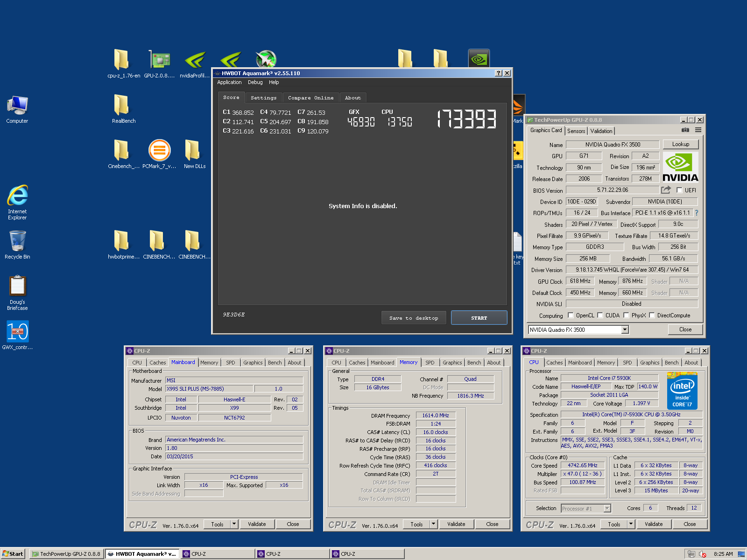
Task: Click the NVIDIA desktop icon near top right
Action: coord(479,59)
